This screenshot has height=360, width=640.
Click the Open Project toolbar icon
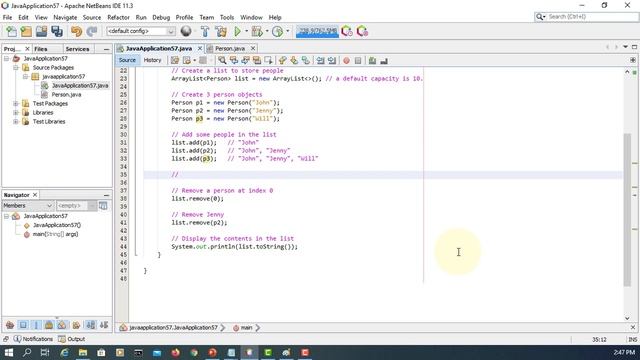point(41,31)
